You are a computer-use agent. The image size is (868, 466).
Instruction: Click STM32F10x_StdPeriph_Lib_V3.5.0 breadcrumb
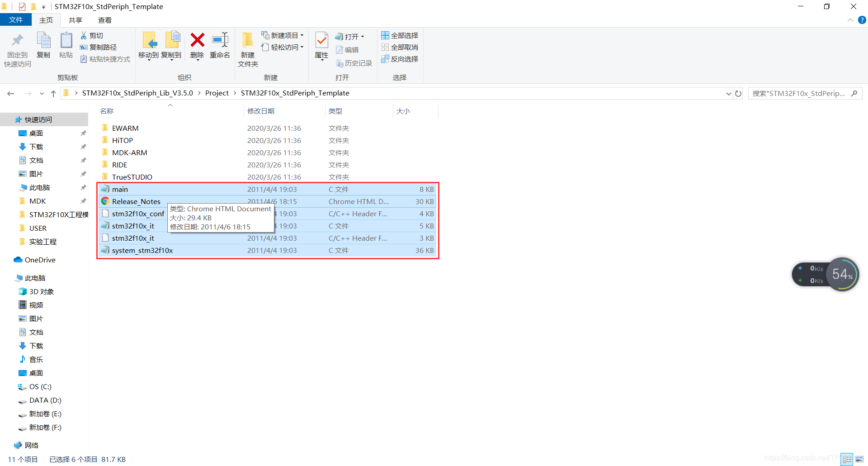click(x=137, y=93)
